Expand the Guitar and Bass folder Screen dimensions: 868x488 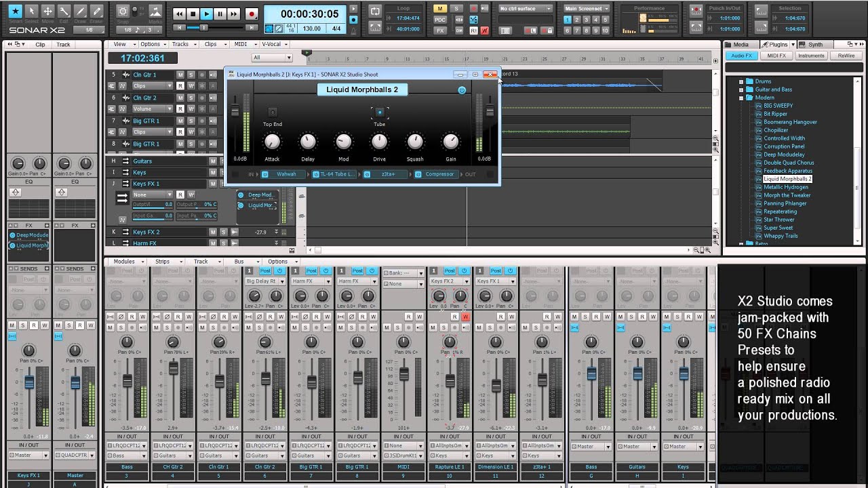pos(741,89)
